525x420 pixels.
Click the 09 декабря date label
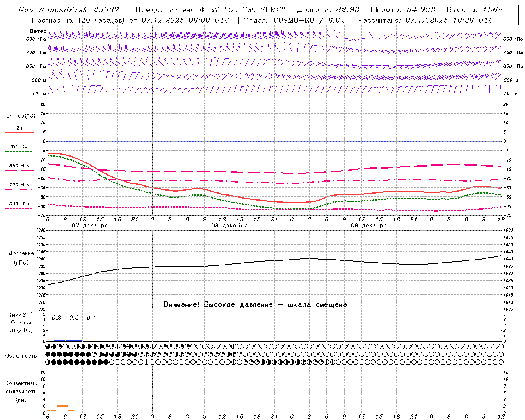369,226
